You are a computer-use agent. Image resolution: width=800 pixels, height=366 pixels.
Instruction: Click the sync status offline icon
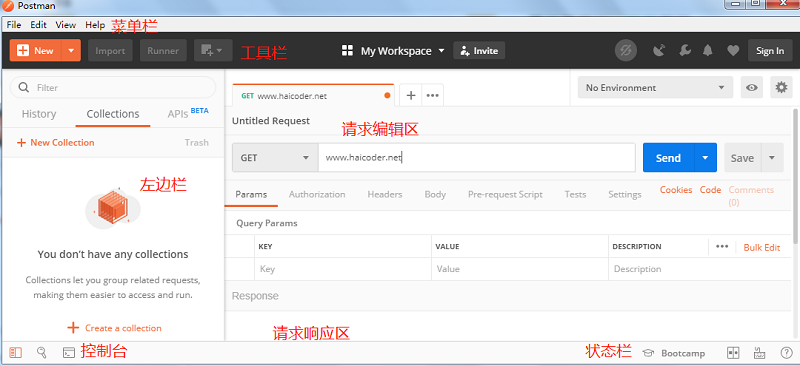626,51
